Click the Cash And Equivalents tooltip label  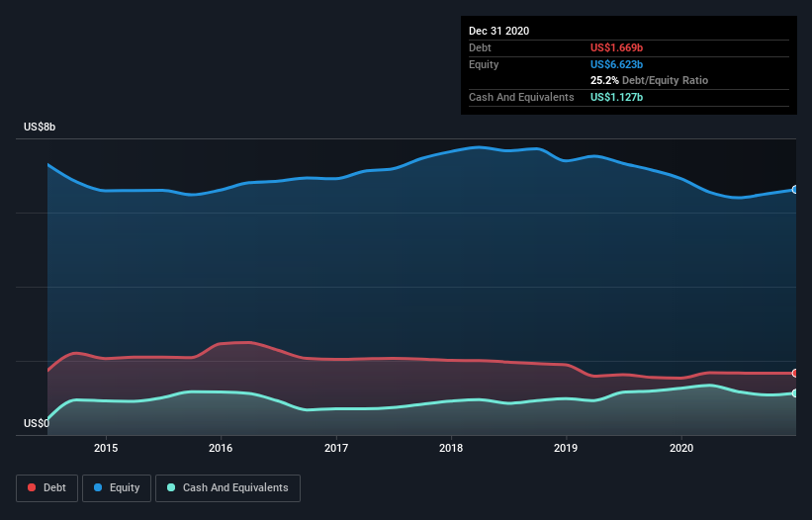pyautogui.click(x=521, y=97)
